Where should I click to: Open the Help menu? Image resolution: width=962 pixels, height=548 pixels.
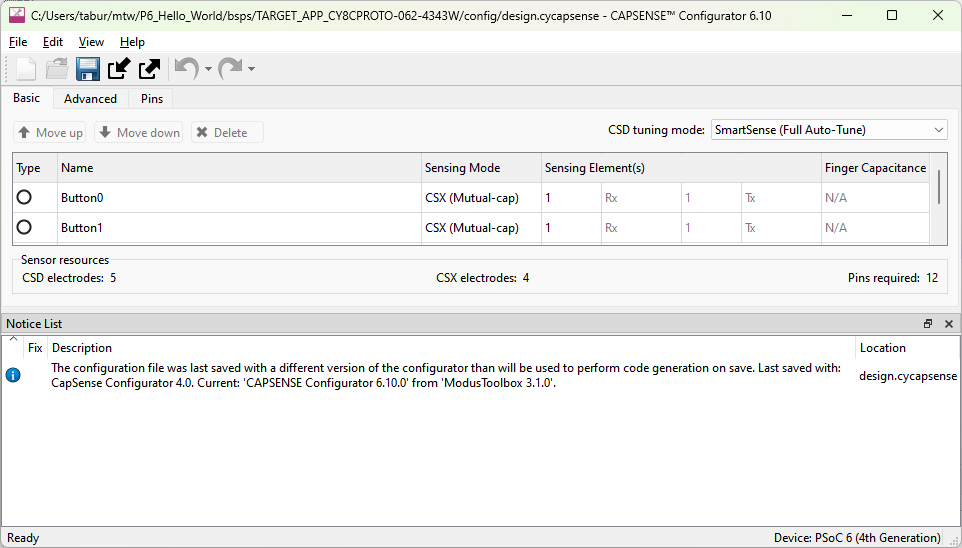coord(132,42)
